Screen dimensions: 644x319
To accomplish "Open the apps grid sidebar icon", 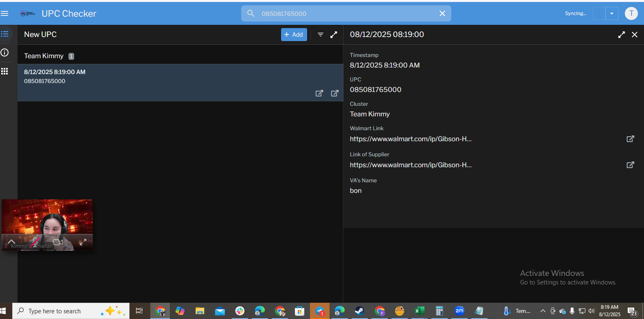I will (5, 71).
